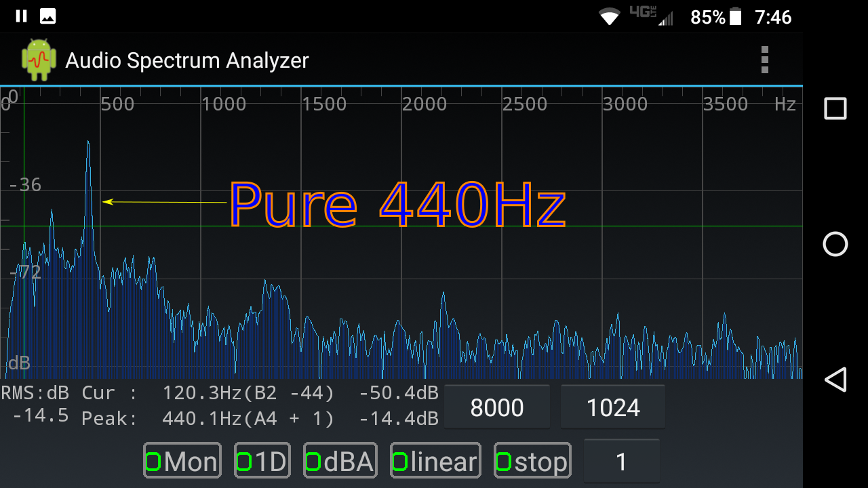Image resolution: width=868 pixels, height=488 pixels.
Task: Open the recent apps square button
Action: pyautogui.click(x=835, y=108)
